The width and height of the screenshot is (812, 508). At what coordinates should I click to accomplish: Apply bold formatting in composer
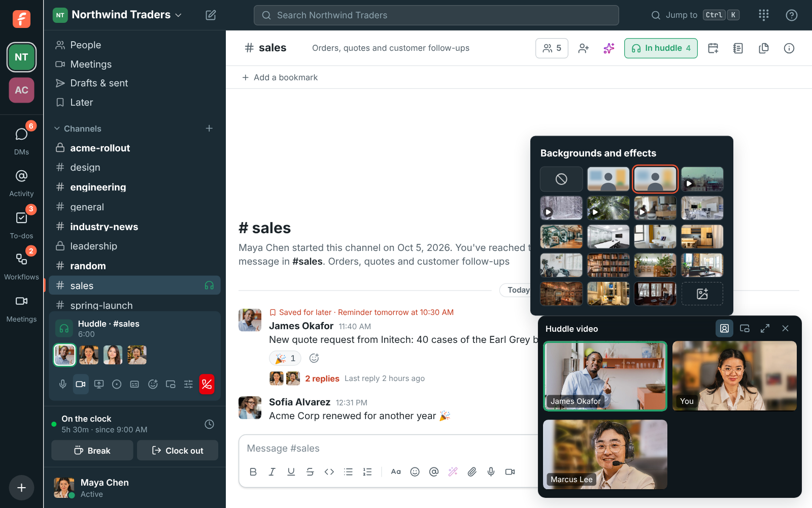(253, 472)
